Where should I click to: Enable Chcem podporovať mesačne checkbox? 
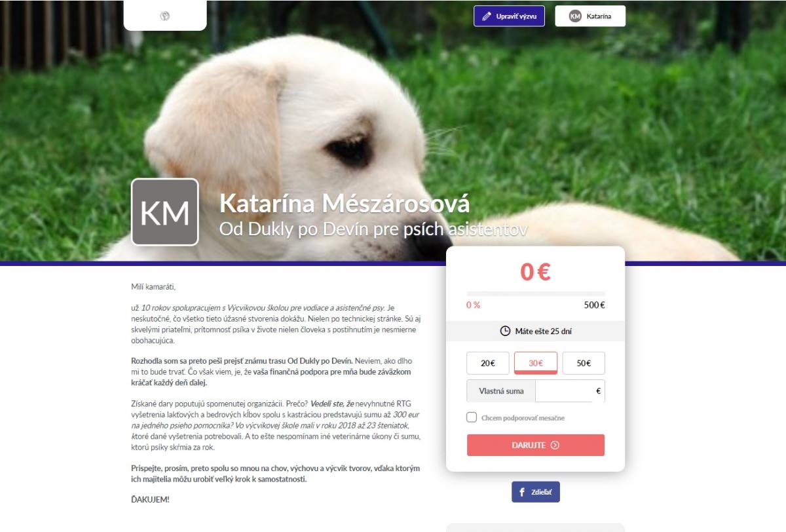point(472,417)
